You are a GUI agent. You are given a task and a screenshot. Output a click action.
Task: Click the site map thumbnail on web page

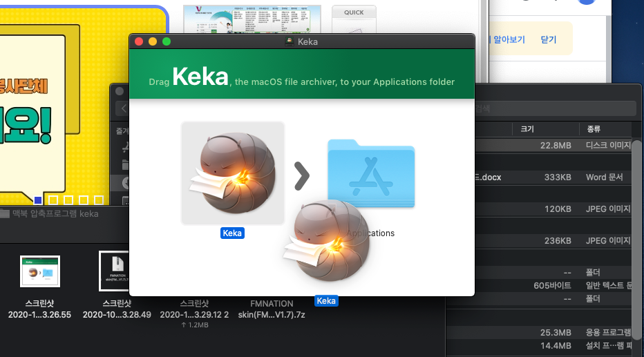(x=252, y=19)
